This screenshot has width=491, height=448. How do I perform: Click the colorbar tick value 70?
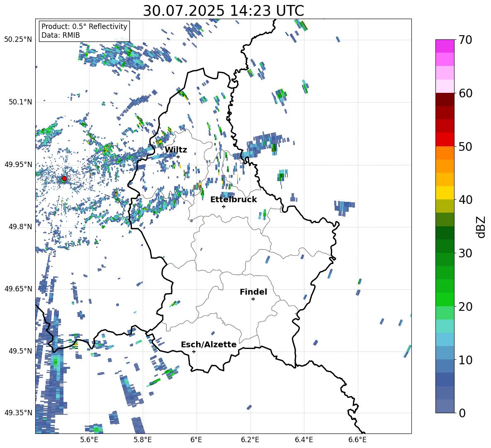(x=465, y=40)
